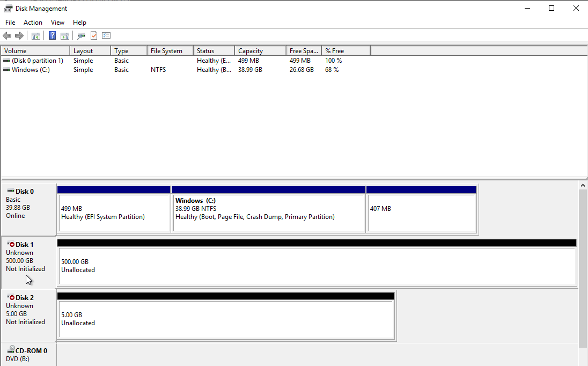This screenshot has height=366, width=588.
Task: Click the checklist window toolbar icon
Action: click(x=106, y=35)
